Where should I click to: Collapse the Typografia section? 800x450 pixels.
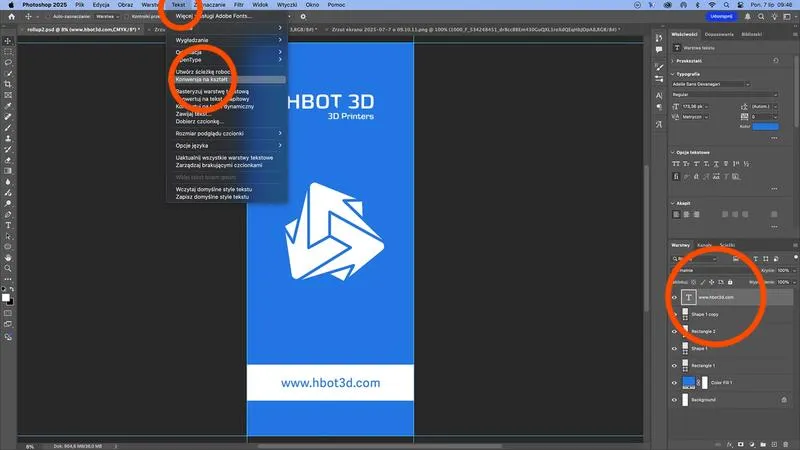click(x=673, y=74)
